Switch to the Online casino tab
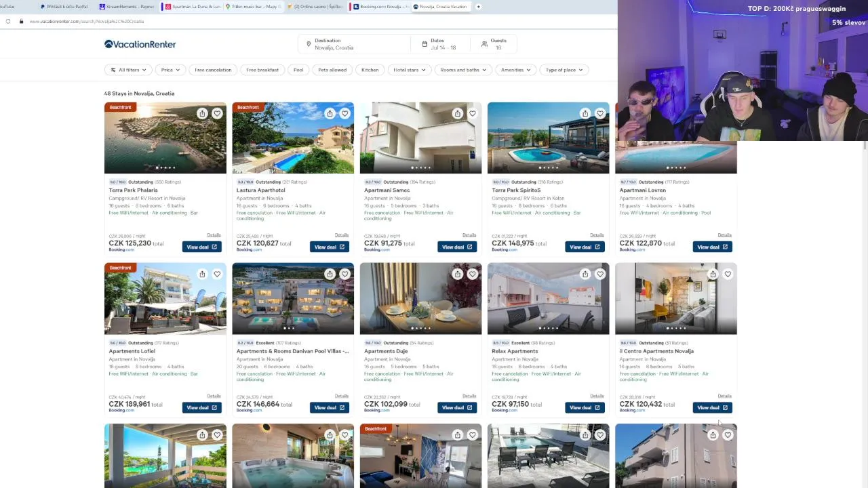The image size is (868, 488). [315, 7]
